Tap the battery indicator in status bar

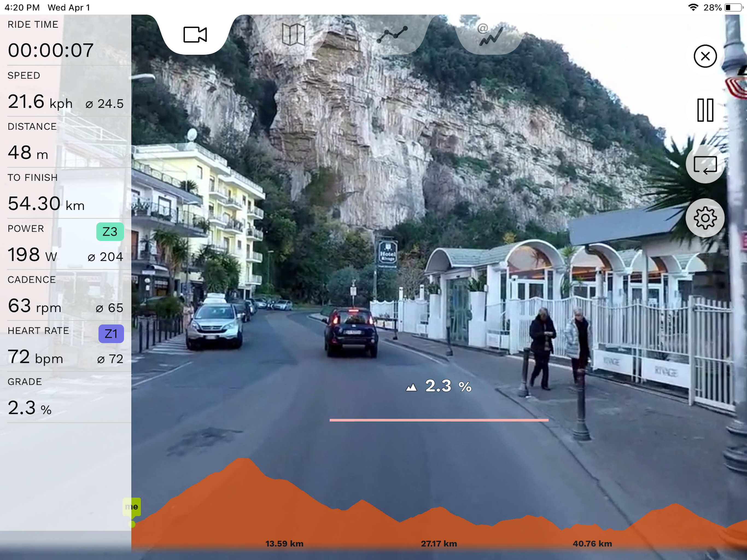(x=733, y=7)
